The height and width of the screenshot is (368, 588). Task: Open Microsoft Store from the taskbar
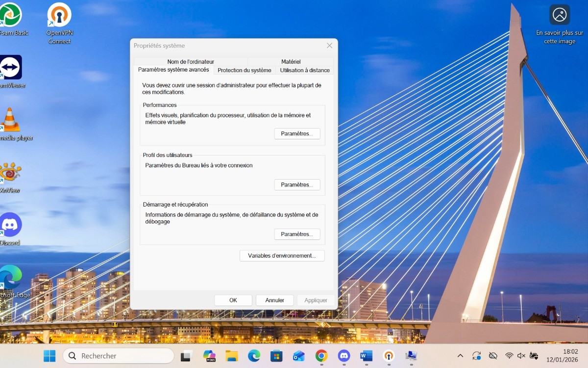pyautogui.click(x=276, y=356)
